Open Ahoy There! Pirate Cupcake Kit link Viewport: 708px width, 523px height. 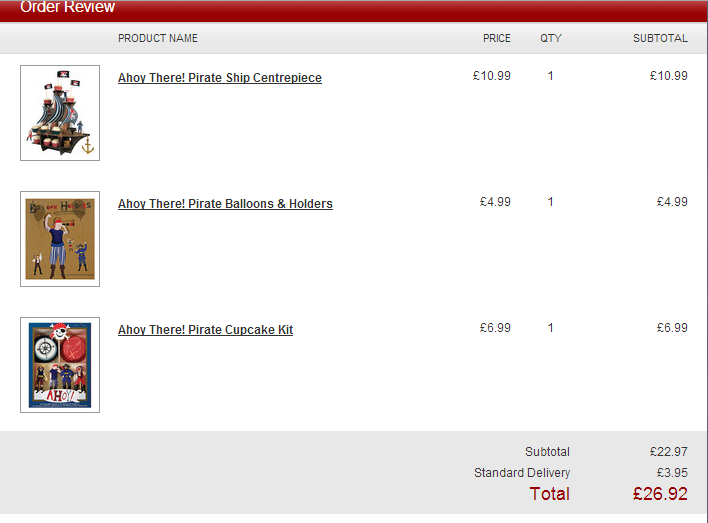(x=205, y=330)
